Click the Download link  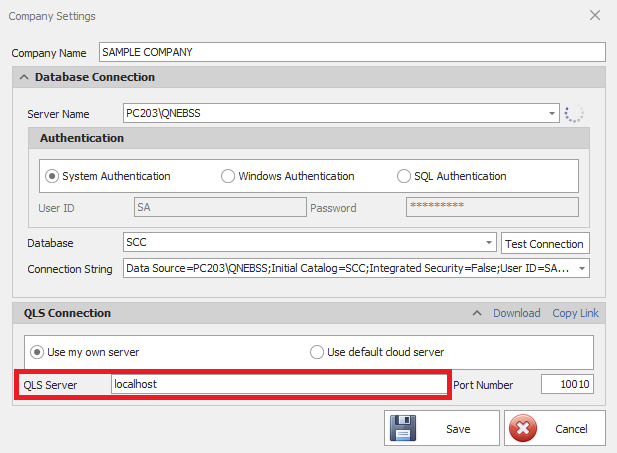[517, 313]
